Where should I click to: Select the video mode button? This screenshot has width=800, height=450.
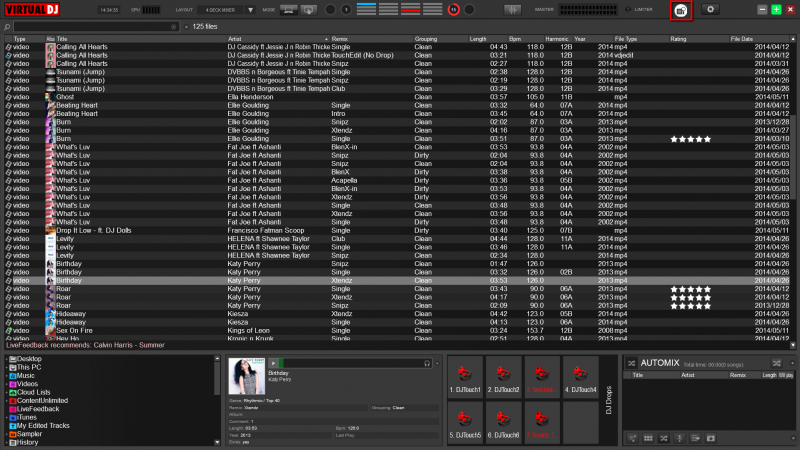[309, 10]
